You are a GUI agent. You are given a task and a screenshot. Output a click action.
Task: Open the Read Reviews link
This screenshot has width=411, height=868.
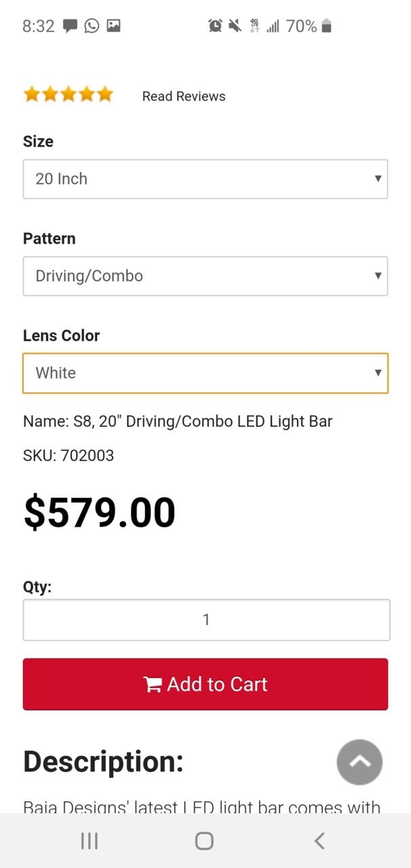pos(184,96)
